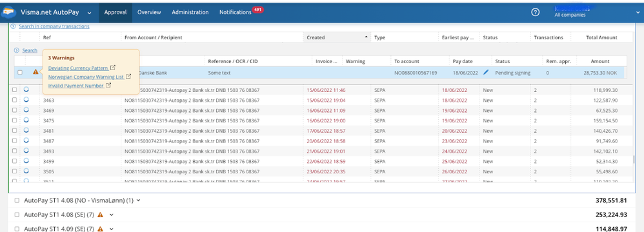
Task: Switch to the Approval tab
Action: (x=116, y=12)
